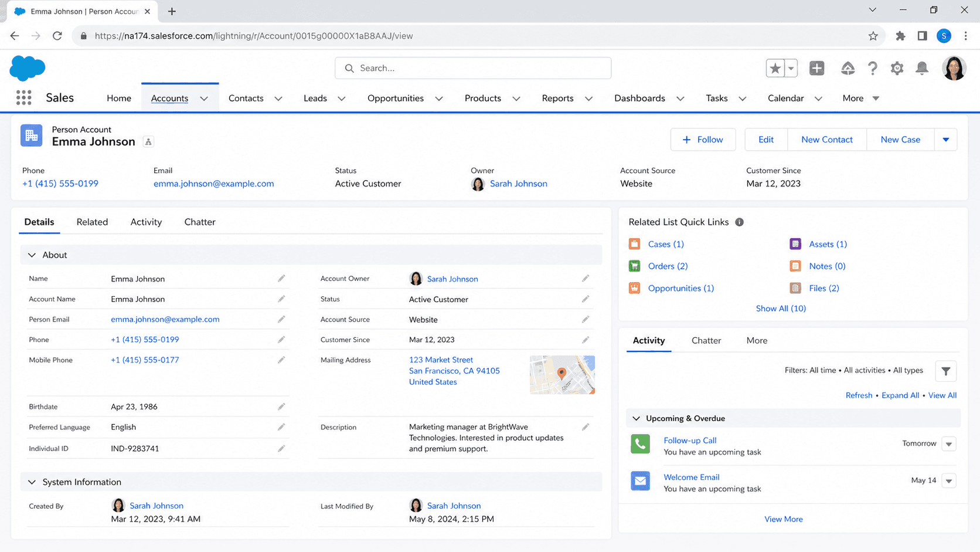This screenshot has height=552, width=980.
Task: Collapse the System Information section
Action: click(x=32, y=482)
